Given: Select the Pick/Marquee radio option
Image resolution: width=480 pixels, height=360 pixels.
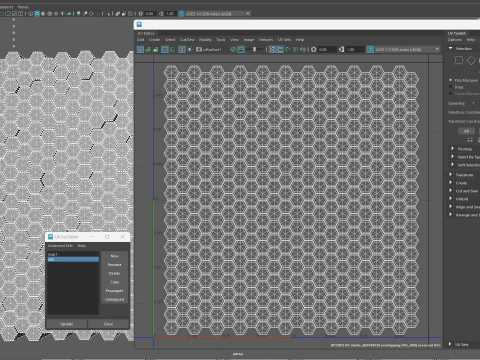Looking at the screenshot, I should [451, 80].
